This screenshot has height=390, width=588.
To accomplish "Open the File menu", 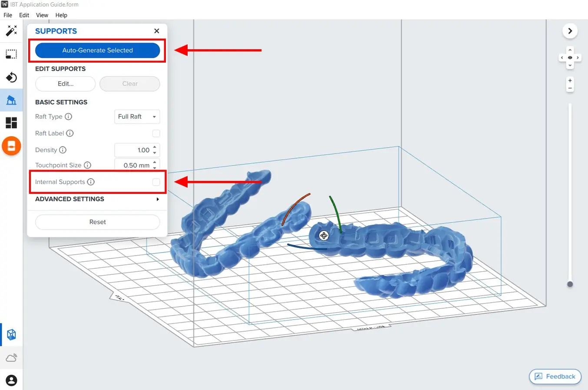I will [8, 15].
